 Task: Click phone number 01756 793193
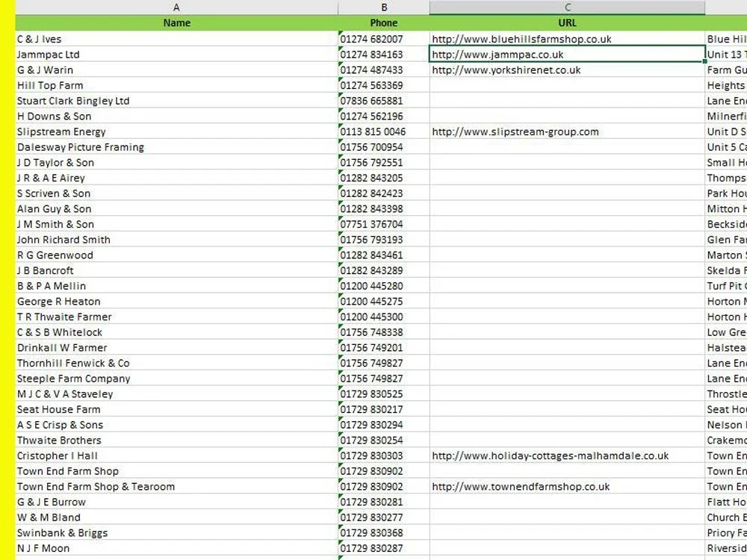pyautogui.click(x=383, y=240)
